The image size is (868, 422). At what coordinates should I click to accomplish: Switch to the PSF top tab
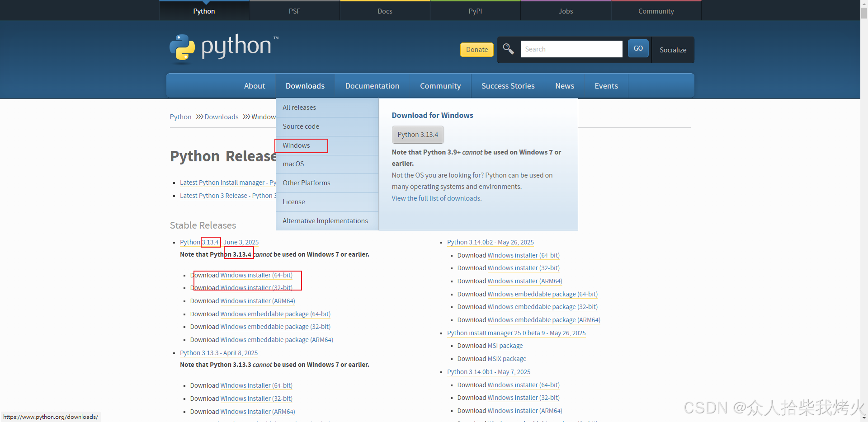click(x=294, y=11)
